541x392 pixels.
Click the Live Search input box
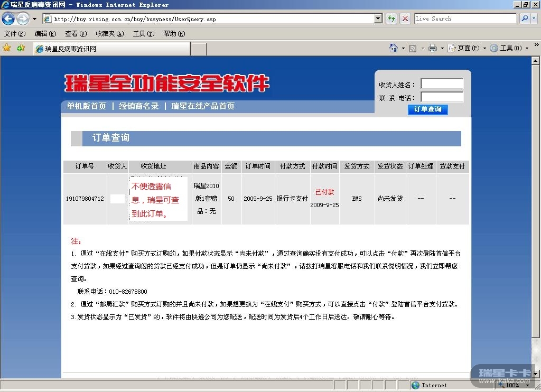pos(465,18)
